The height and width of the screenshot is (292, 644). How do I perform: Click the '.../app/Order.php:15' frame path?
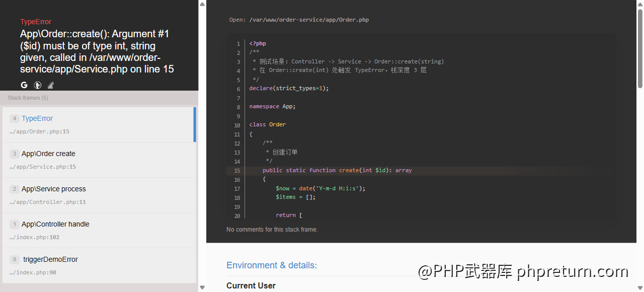(39, 131)
